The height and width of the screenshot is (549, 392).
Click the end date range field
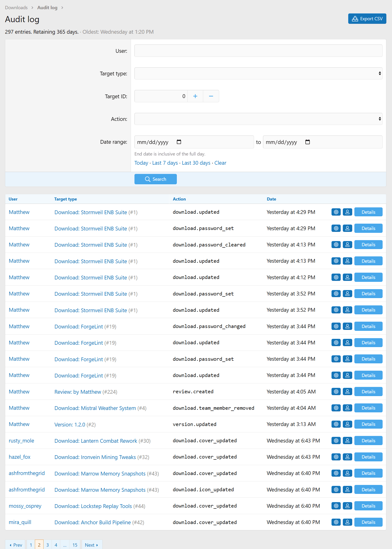[322, 142]
